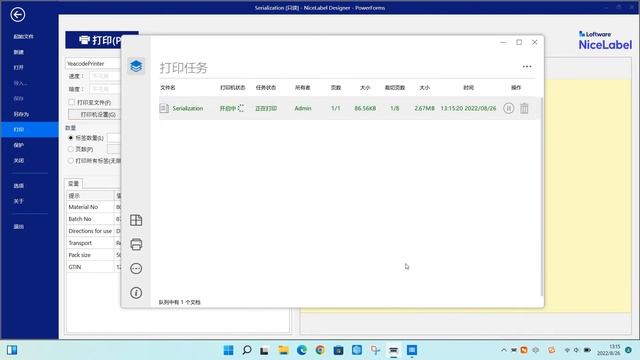Open Microsoft Store from taskbar
The image size is (640, 360).
[x=338, y=350]
